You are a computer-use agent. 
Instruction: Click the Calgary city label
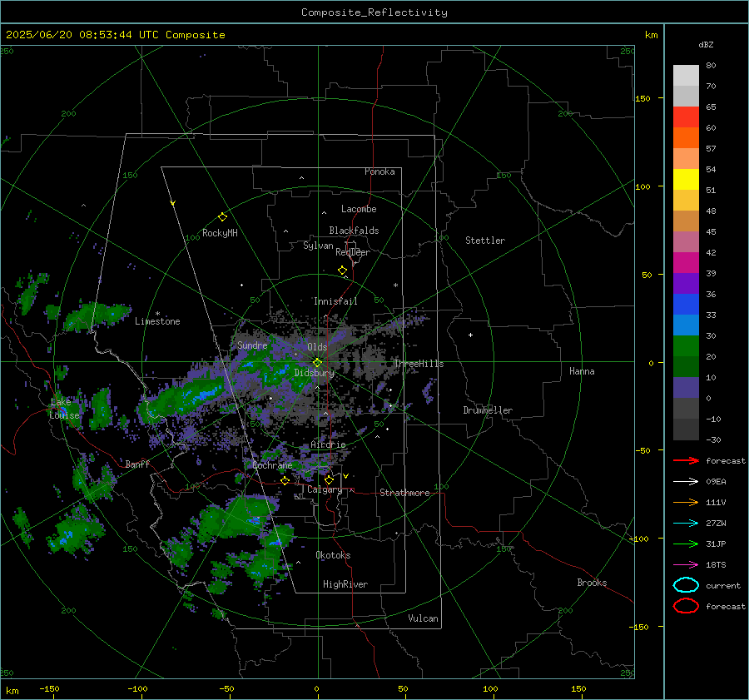click(x=325, y=489)
